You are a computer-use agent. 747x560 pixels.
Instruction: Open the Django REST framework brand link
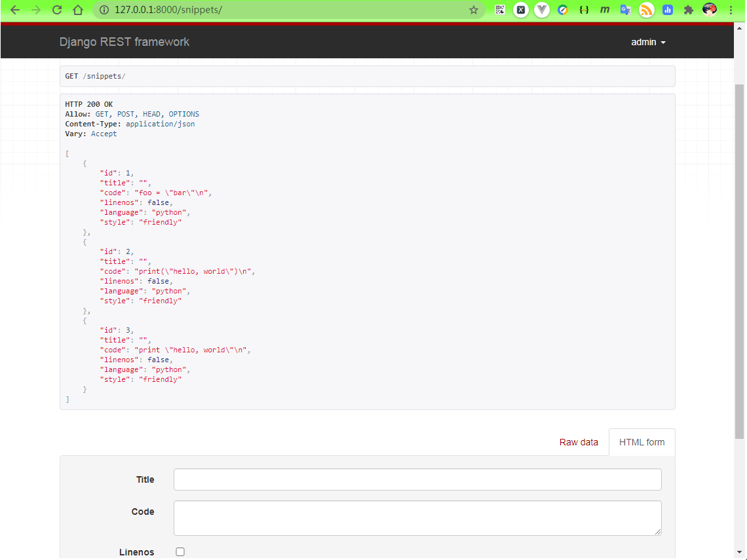(x=125, y=42)
